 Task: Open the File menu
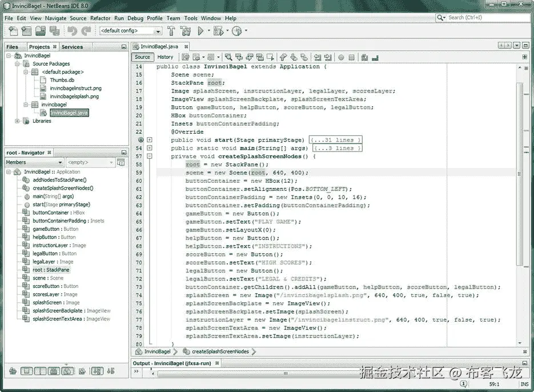click(x=9, y=18)
